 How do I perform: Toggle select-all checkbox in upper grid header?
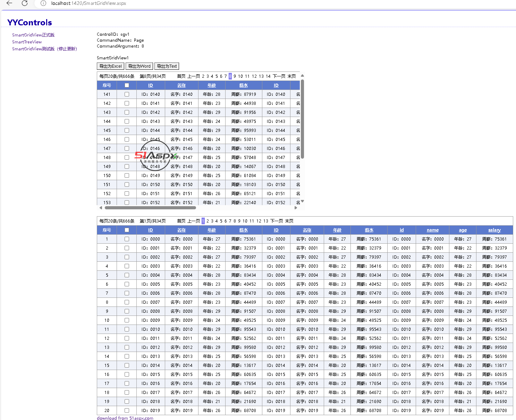coord(127,85)
